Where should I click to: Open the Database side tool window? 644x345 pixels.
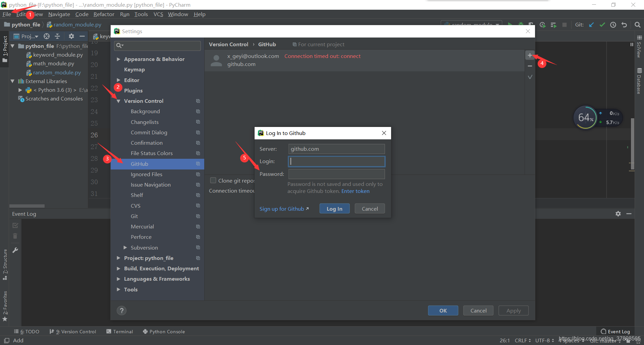click(x=639, y=81)
